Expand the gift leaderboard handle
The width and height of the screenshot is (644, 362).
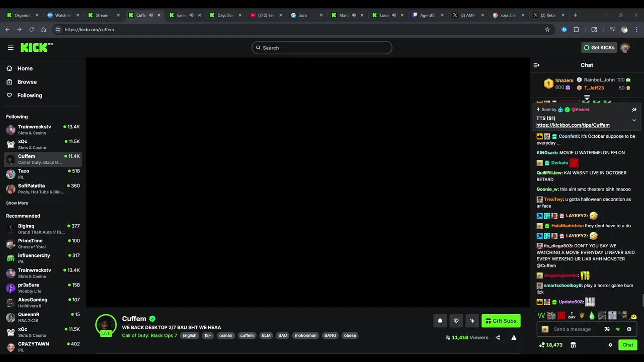tap(587, 98)
